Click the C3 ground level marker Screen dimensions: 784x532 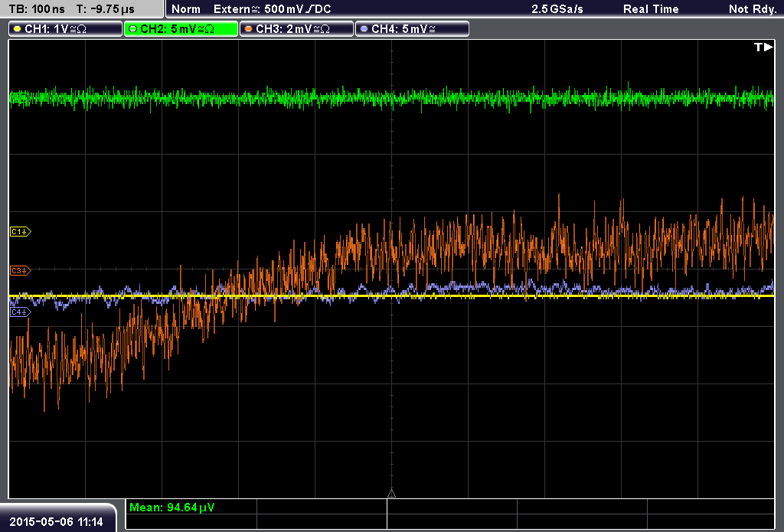pos(21,270)
